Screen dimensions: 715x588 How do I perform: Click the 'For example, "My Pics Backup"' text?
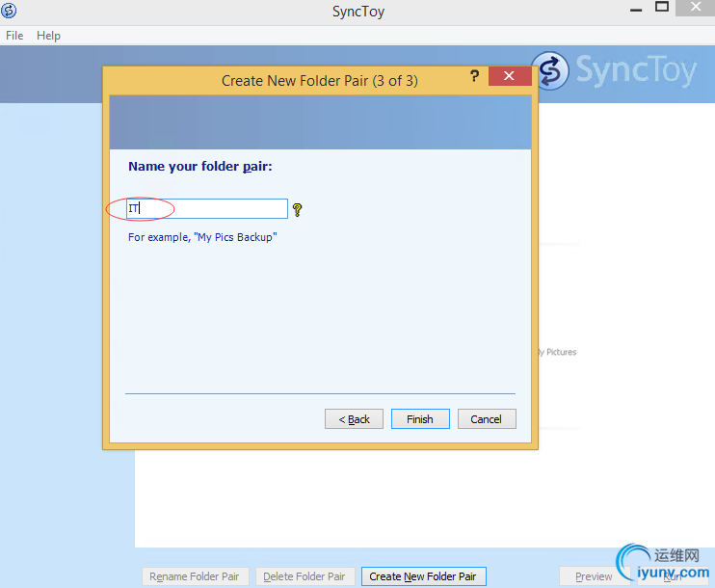202,237
